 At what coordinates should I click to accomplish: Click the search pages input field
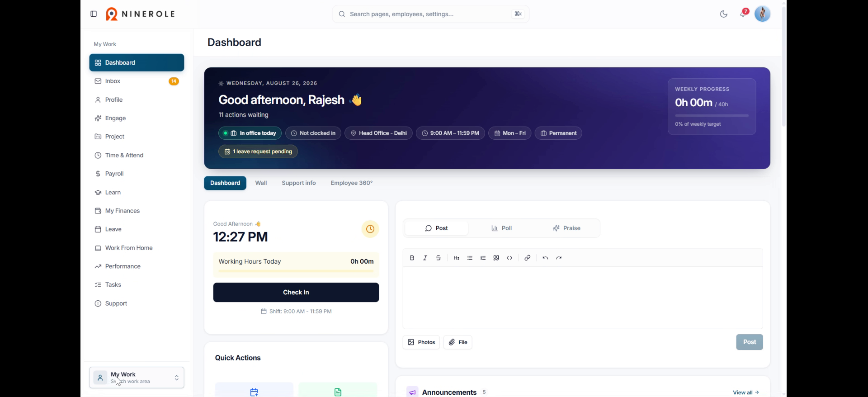tap(431, 14)
